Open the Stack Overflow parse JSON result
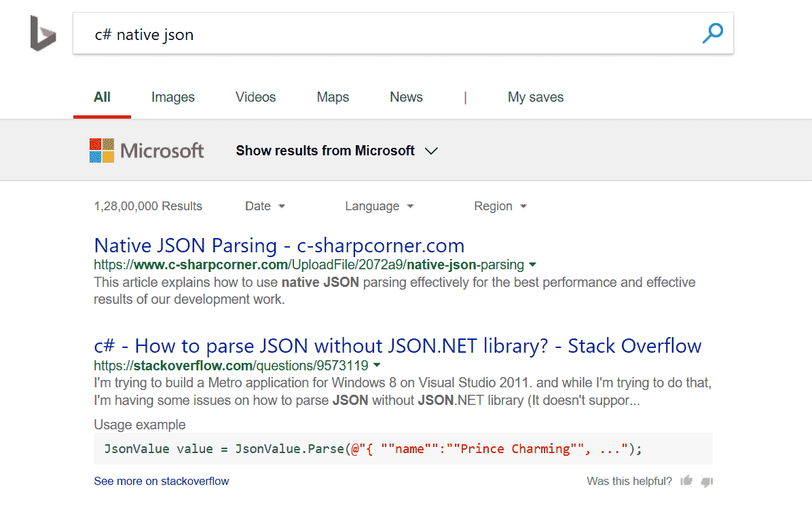 [x=398, y=346]
